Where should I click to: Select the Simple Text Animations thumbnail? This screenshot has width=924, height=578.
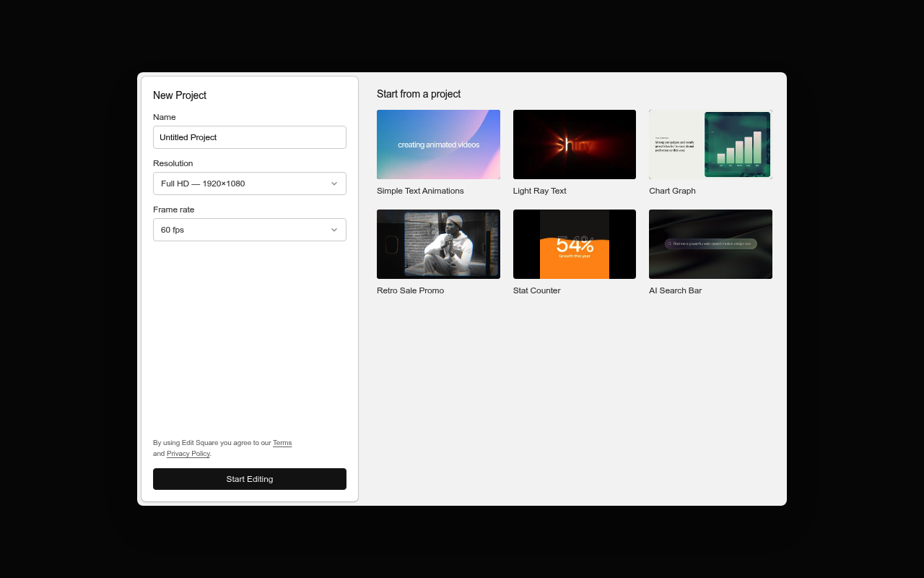438,144
